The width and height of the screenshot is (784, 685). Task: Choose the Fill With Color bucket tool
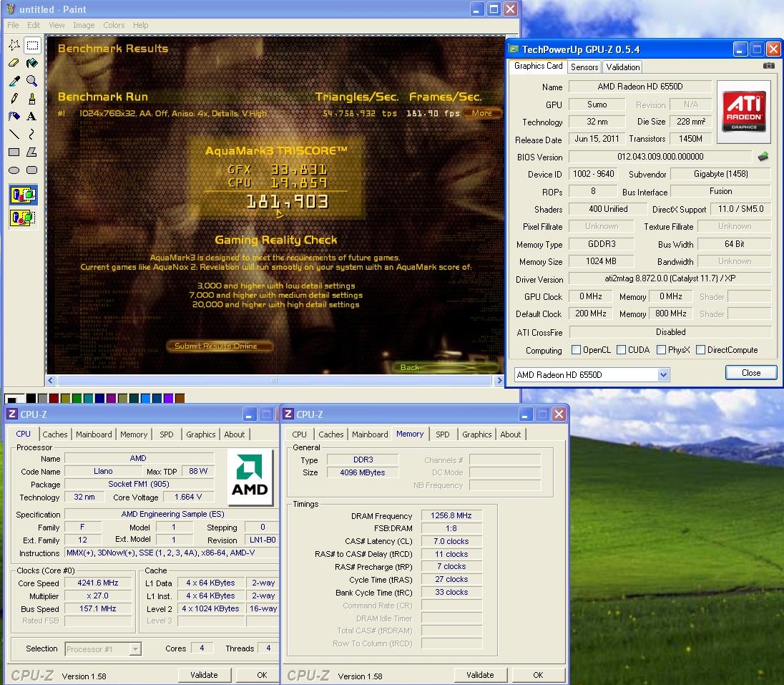tap(32, 63)
